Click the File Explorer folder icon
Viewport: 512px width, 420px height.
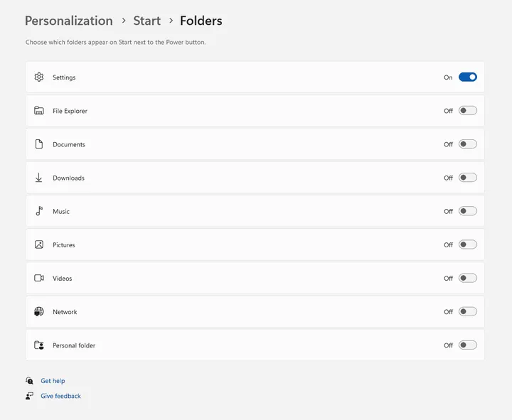tap(39, 111)
